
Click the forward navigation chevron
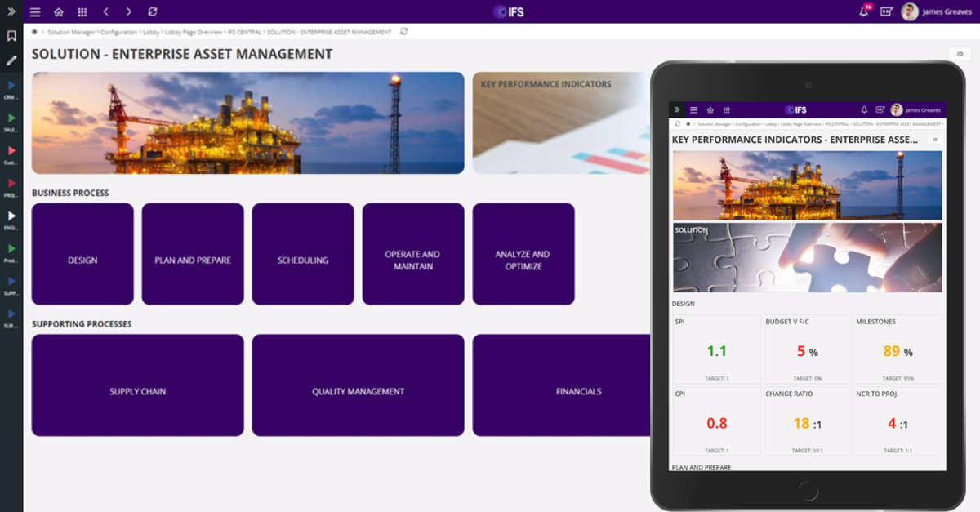(x=127, y=11)
